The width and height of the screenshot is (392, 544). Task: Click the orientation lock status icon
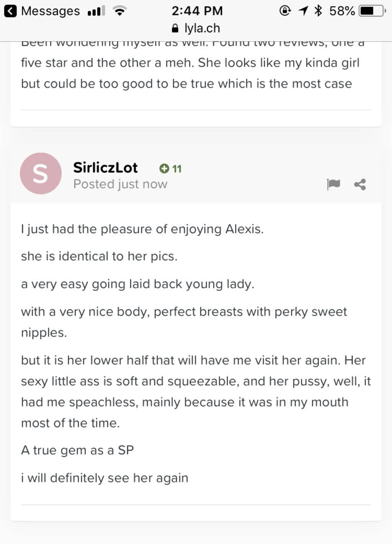tap(285, 11)
